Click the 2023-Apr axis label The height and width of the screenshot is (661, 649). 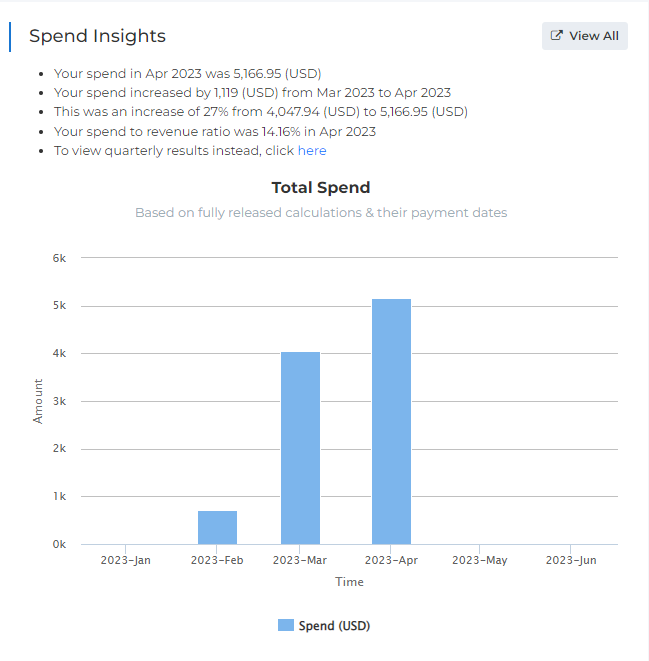[391, 560]
